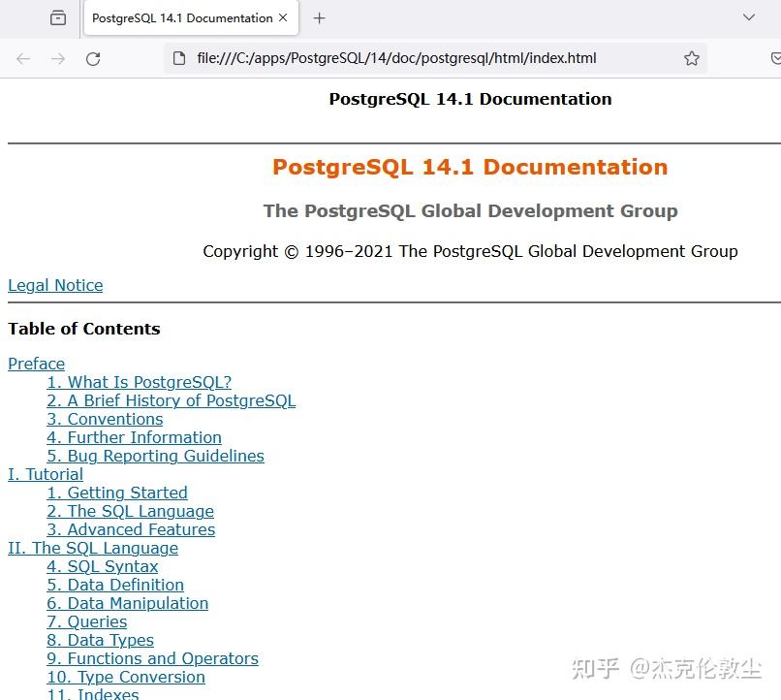Image resolution: width=781 pixels, height=700 pixels.
Task: Reload the current page
Action: click(x=93, y=59)
